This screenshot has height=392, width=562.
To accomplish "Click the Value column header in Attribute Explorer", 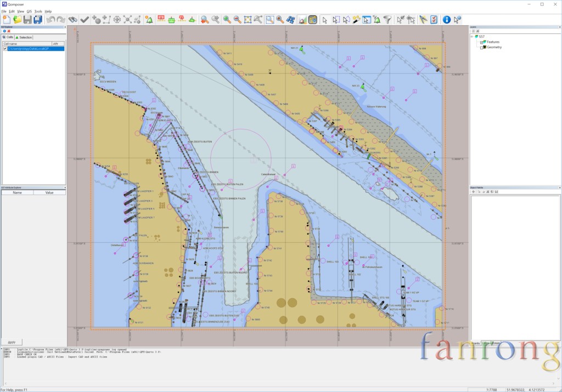I will [x=49, y=192].
